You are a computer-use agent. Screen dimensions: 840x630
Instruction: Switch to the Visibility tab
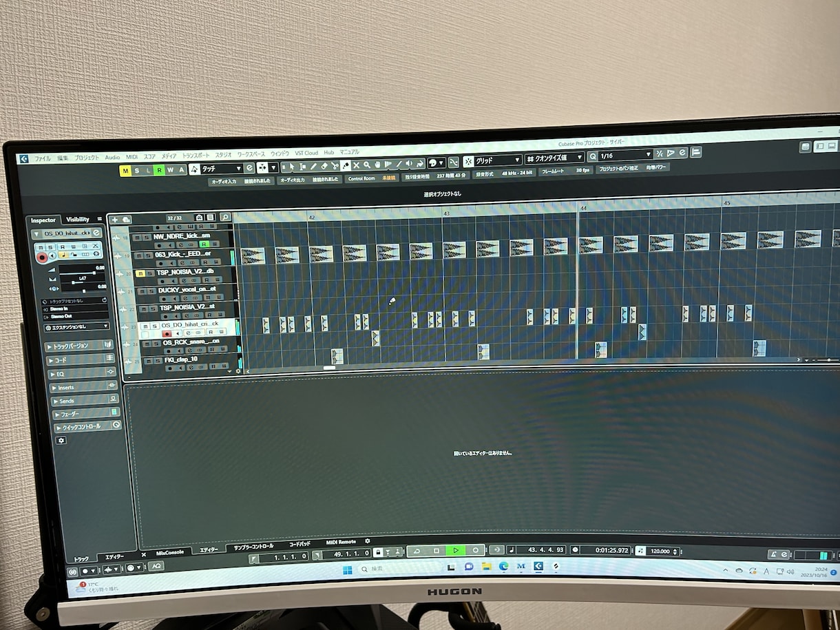[x=78, y=220]
